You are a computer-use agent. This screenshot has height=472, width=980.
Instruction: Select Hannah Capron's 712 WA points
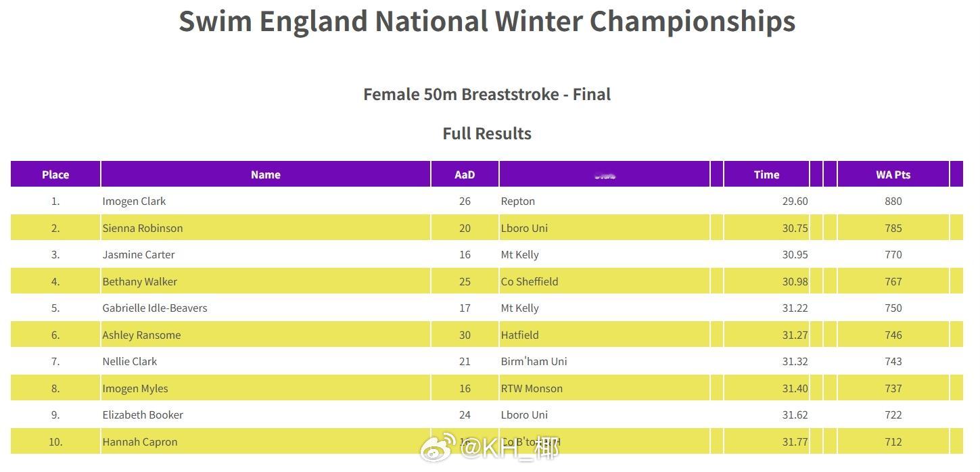(893, 442)
